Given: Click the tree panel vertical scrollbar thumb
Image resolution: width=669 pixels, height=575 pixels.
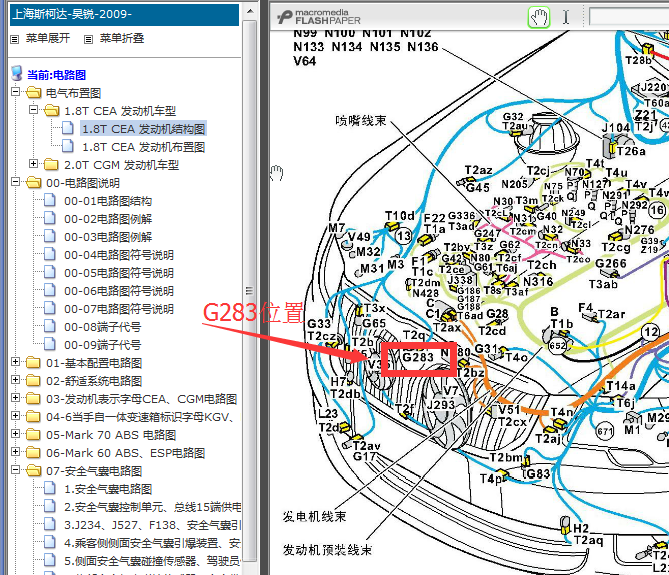Looking at the screenshot, I should tap(250, 290).
